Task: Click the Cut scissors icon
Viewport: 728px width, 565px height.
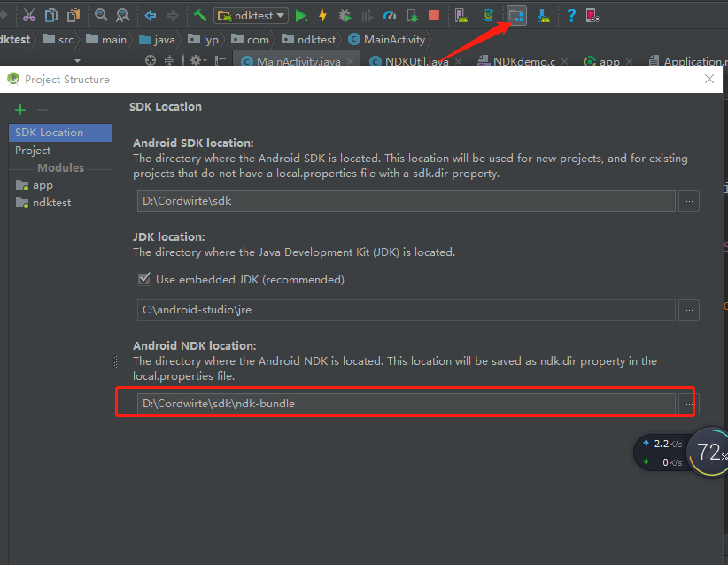Action: click(x=29, y=15)
